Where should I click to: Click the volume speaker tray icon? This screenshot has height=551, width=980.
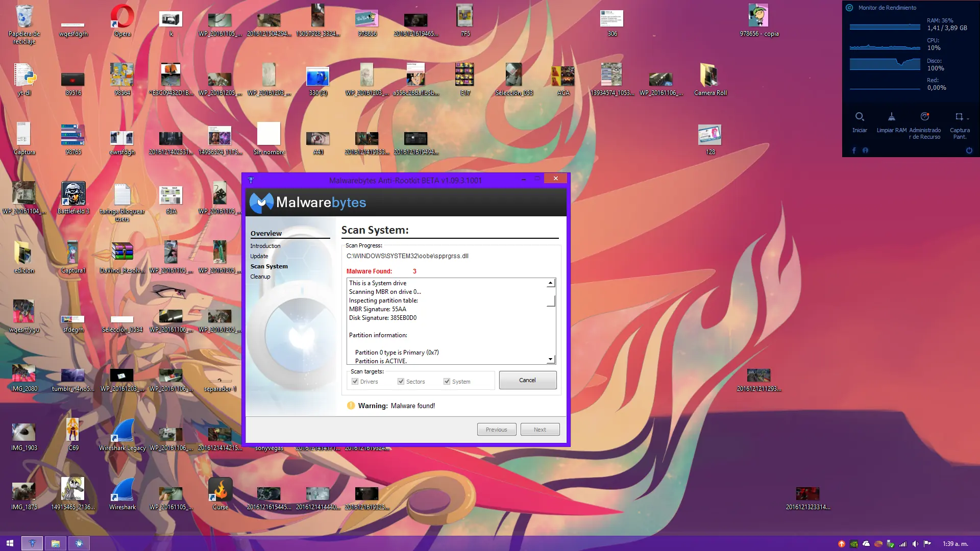pos(915,544)
